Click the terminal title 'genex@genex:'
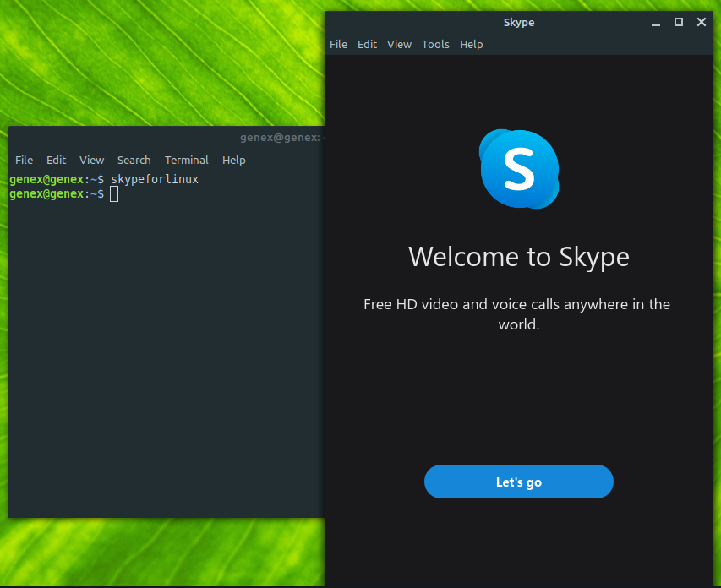 tap(280, 138)
